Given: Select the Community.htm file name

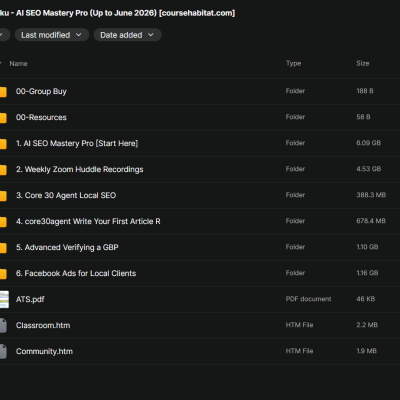Looking at the screenshot, I should 44,351.
